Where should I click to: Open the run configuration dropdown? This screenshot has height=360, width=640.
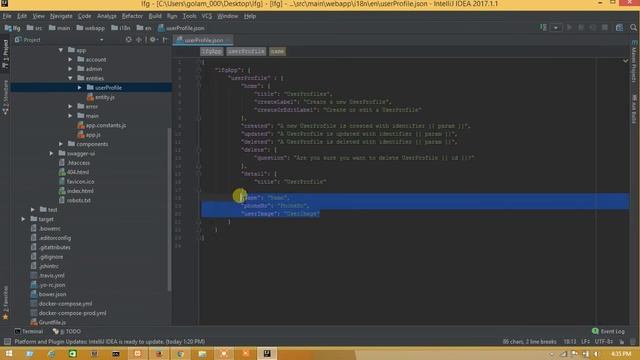click(x=556, y=28)
